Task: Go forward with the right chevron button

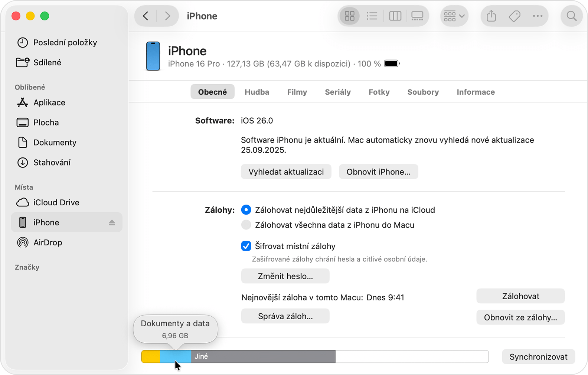Action: (167, 16)
